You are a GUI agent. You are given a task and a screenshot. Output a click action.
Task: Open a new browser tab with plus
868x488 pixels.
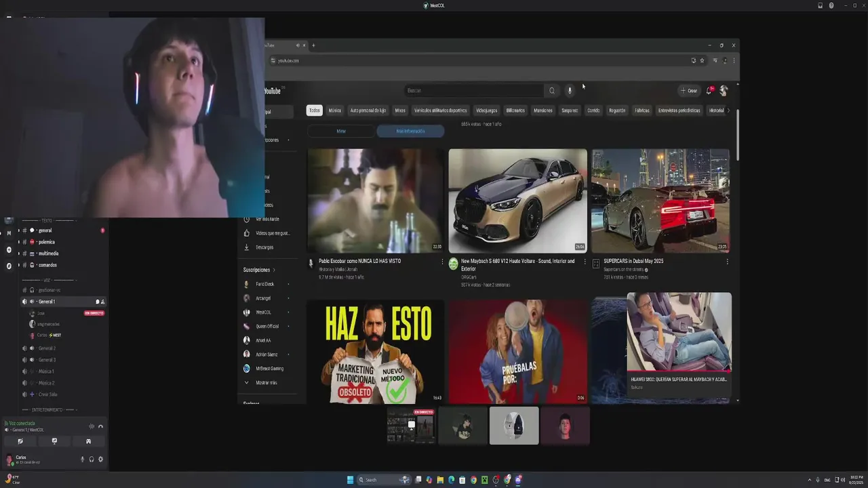click(x=313, y=45)
